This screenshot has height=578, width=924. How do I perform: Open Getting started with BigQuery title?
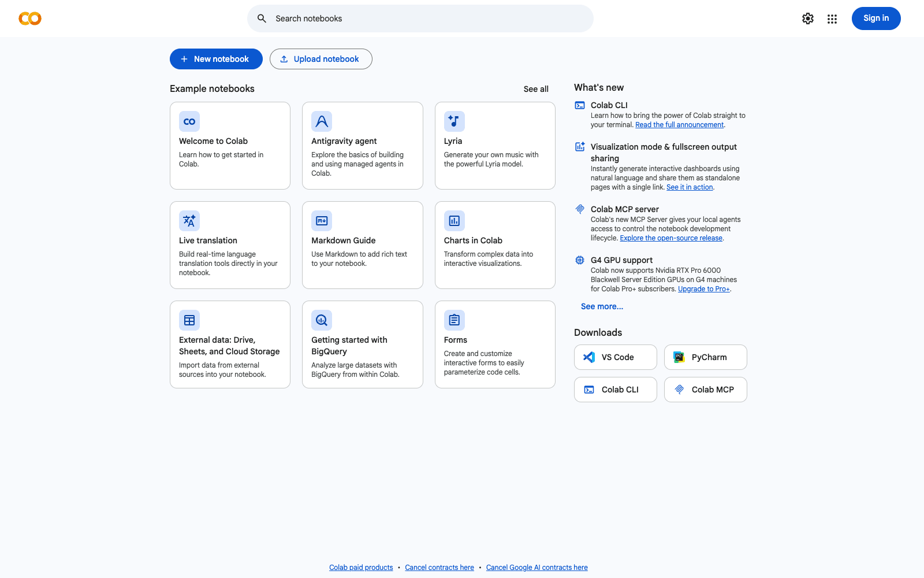(349, 346)
